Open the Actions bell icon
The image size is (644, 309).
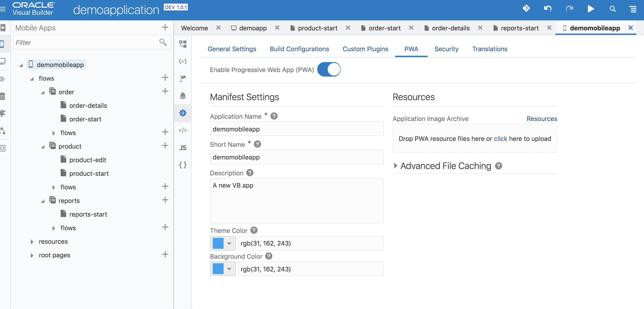183,96
